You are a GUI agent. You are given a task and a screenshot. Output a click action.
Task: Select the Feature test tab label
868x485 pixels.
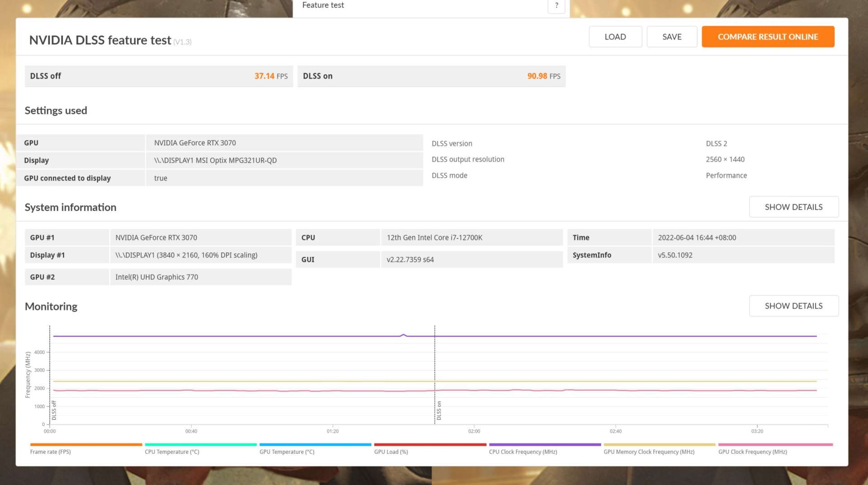[x=323, y=5]
